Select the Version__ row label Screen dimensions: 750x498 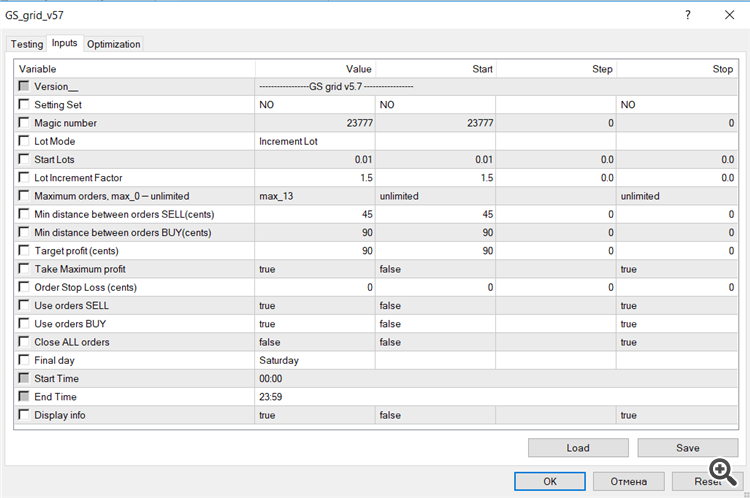55,87
